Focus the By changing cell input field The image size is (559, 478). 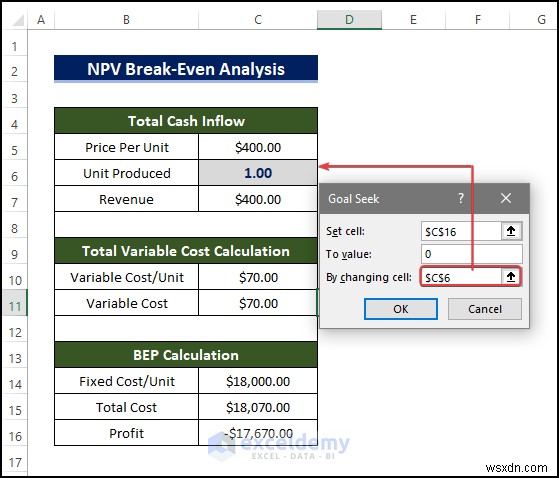(461, 277)
